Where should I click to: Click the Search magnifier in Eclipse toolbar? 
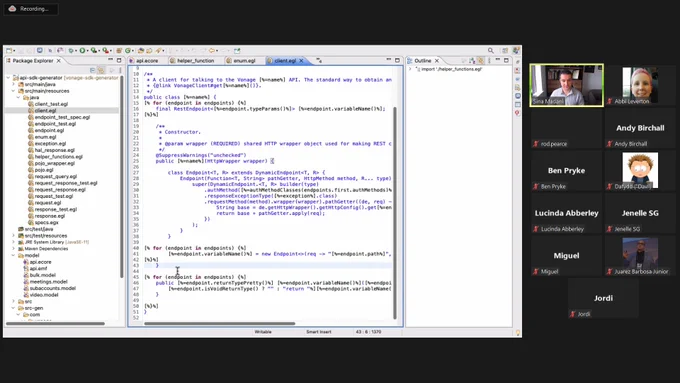point(491,50)
